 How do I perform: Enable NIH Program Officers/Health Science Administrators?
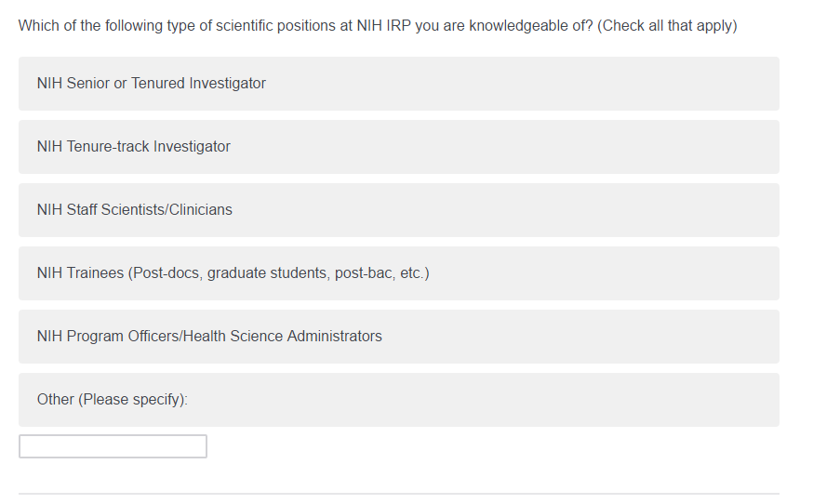398,337
